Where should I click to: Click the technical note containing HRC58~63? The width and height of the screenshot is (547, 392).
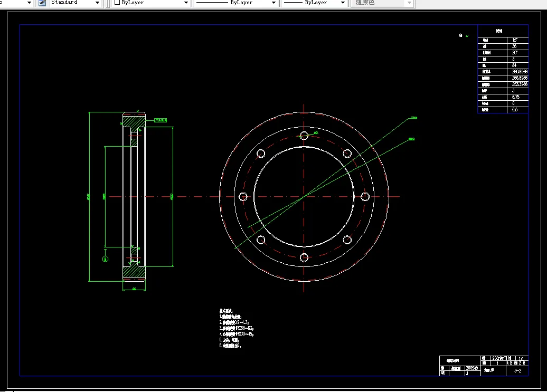tap(237, 328)
